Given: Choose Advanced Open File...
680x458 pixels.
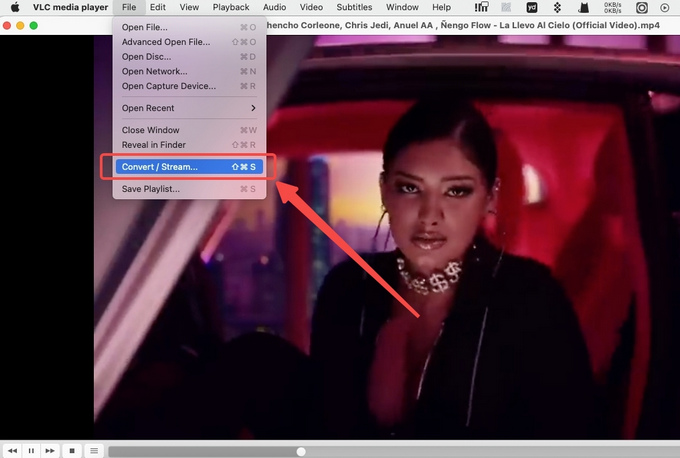Looking at the screenshot, I should pos(189,42).
